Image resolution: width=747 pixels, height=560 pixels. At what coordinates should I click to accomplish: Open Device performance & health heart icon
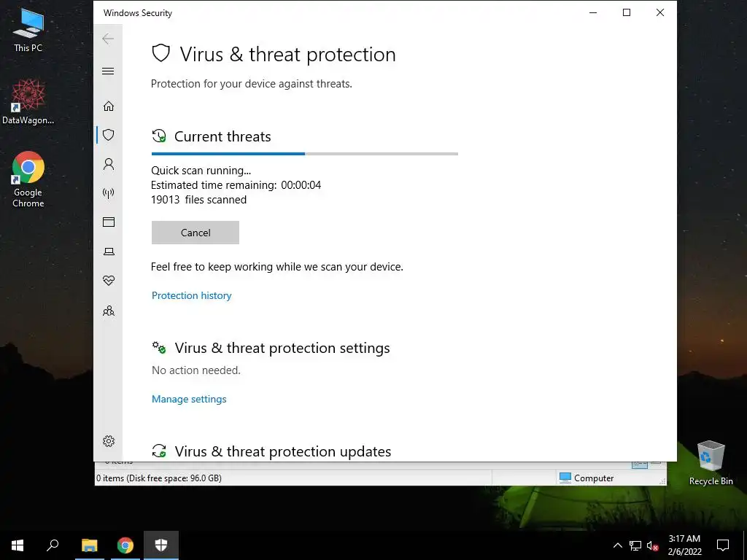coord(109,281)
